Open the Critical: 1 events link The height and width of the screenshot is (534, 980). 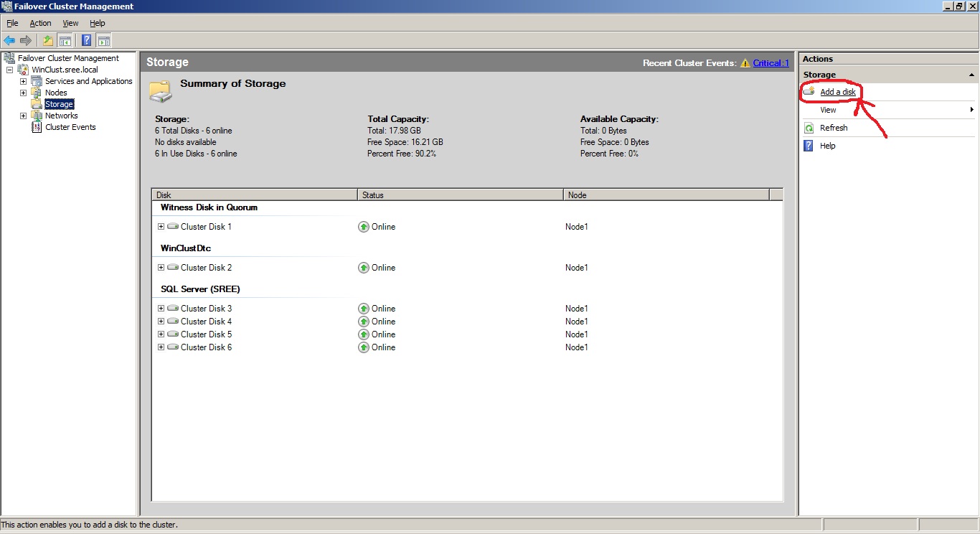[x=771, y=63]
